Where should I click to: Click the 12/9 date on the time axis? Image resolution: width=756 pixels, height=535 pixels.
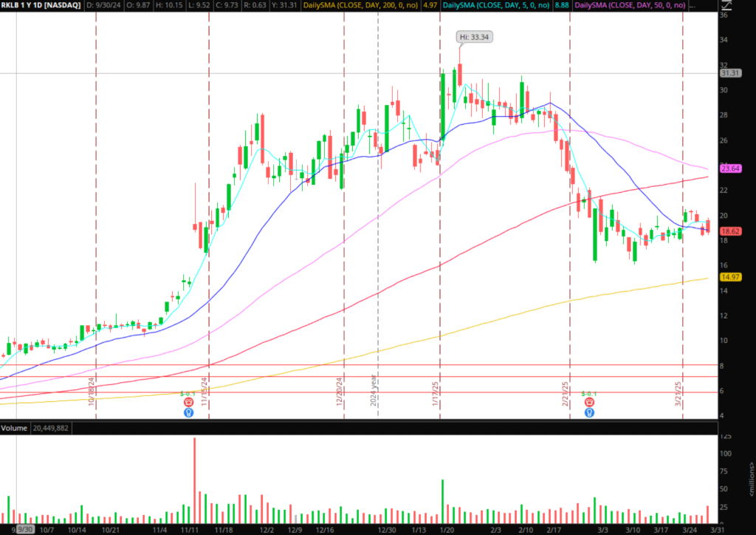coord(295,530)
